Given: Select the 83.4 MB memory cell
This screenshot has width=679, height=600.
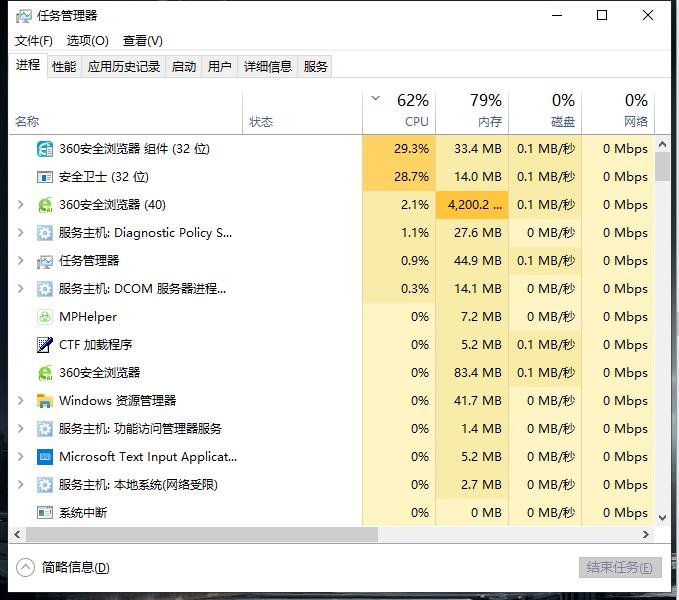Looking at the screenshot, I should (x=472, y=373).
